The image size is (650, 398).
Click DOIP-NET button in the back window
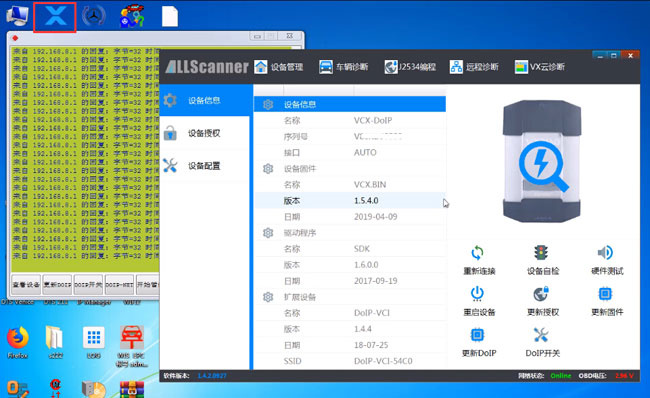[119, 285]
